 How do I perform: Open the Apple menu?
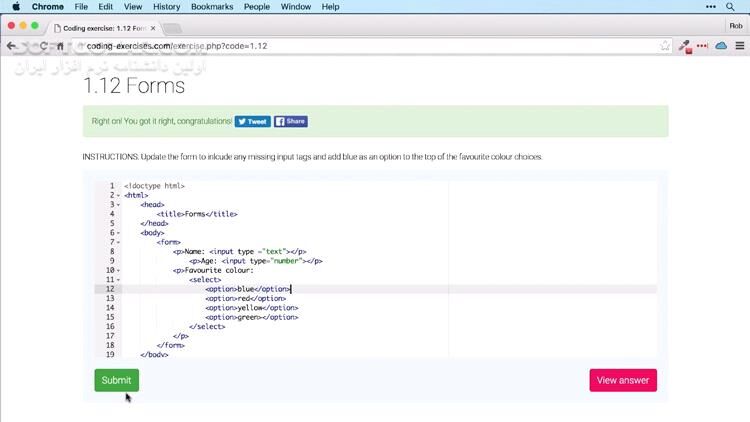[x=16, y=7]
